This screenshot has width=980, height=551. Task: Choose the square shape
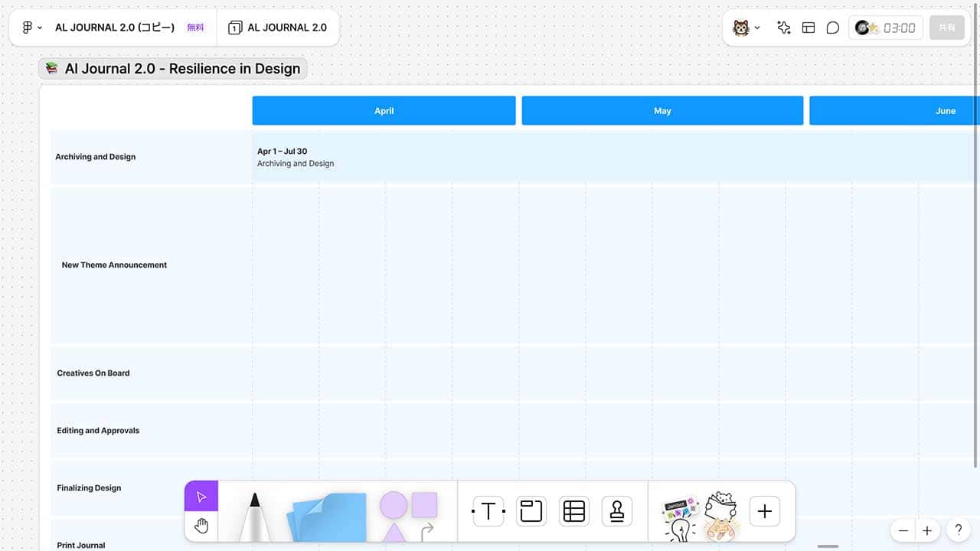coord(424,504)
